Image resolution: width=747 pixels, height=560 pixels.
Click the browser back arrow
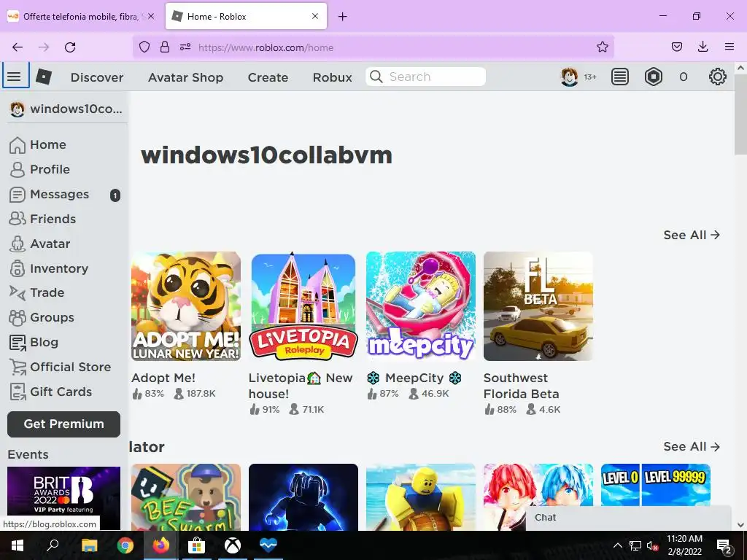(x=18, y=47)
